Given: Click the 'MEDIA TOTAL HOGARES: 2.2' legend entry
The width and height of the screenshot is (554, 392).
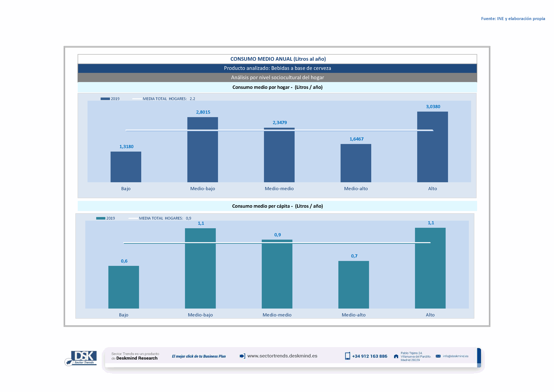Looking at the screenshot, I should (169, 99).
